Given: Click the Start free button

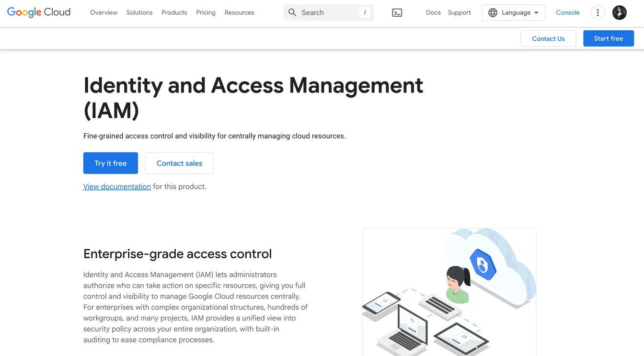Looking at the screenshot, I should [x=609, y=38].
